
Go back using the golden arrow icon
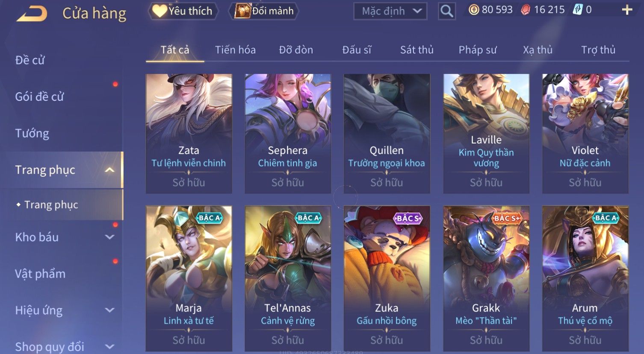tap(32, 13)
